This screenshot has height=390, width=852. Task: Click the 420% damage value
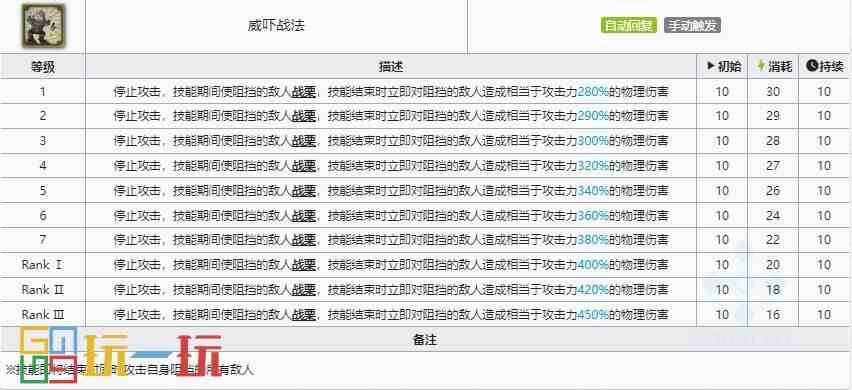(x=593, y=290)
